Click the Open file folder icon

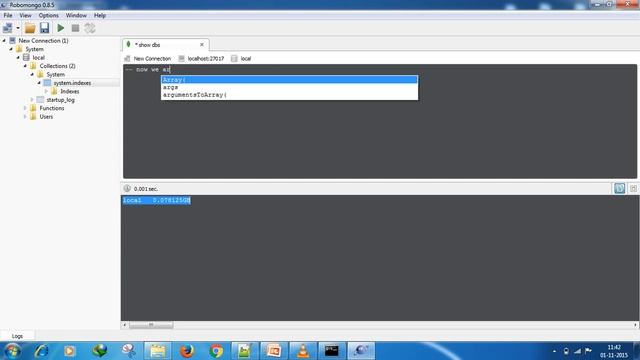30,28
